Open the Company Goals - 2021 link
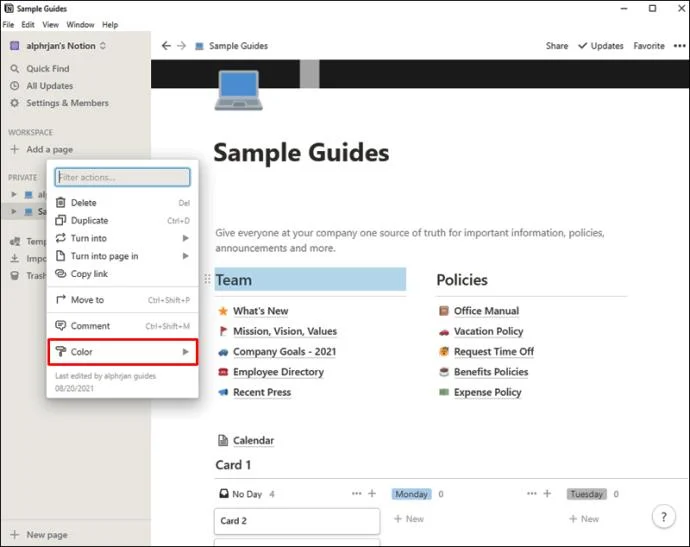The width and height of the screenshot is (690, 547). click(284, 352)
